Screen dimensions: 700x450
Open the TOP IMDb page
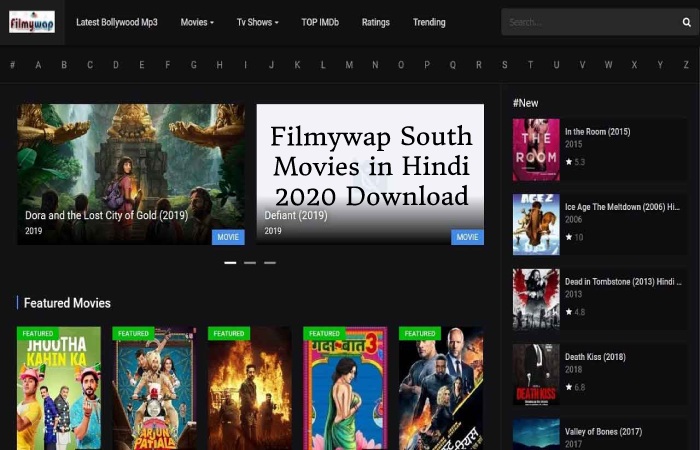(320, 22)
